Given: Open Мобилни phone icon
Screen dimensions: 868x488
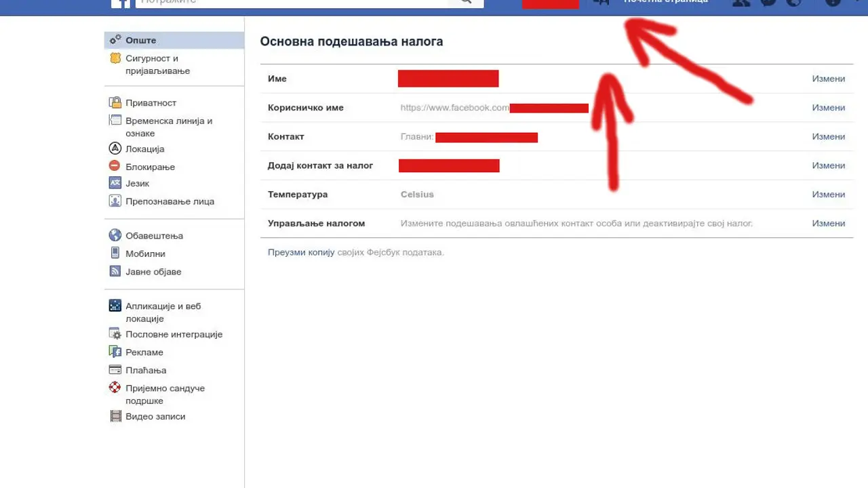Looking at the screenshot, I should (115, 253).
